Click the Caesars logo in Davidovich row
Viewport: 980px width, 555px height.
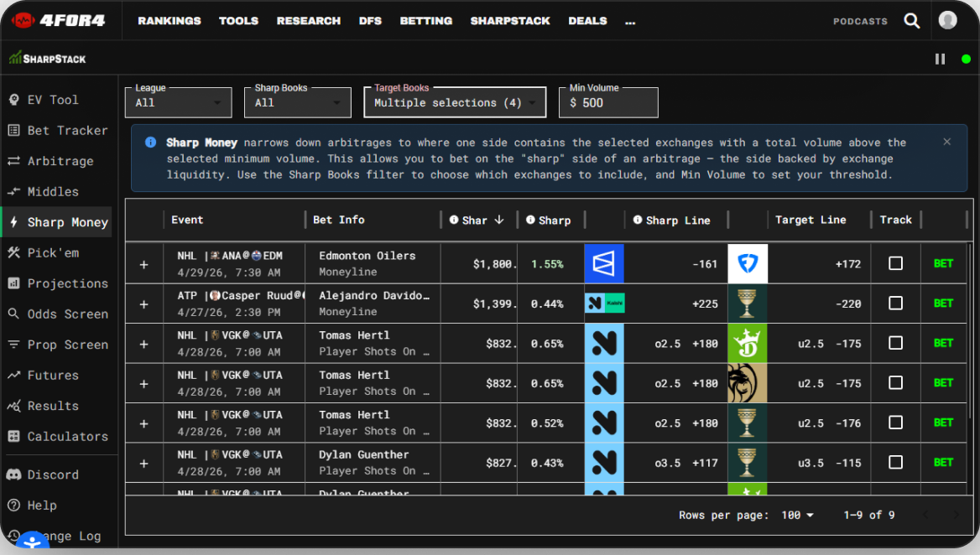(x=748, y=303)
